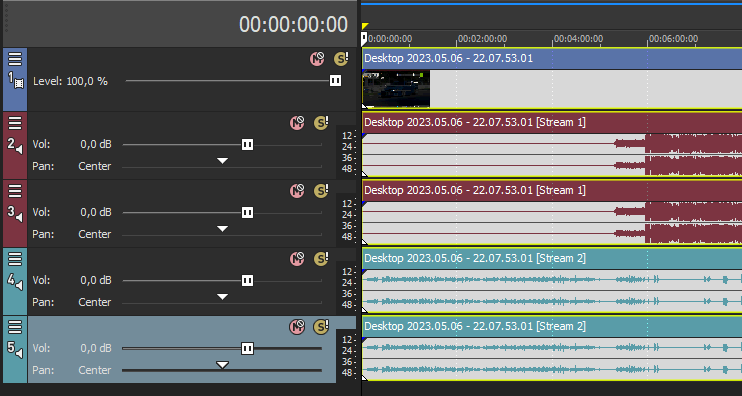Solo audio track 5
Viewport: 742px width, 396px height.
[321, 326]
